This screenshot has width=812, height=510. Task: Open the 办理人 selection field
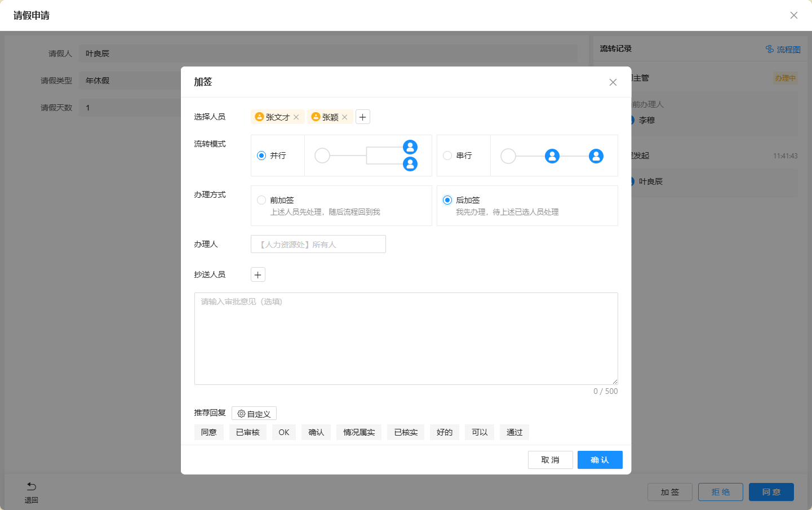318,245
